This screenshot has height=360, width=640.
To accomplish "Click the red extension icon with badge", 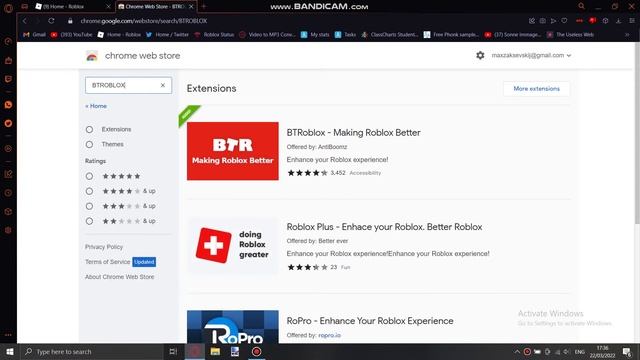I will tap(592, 21).
